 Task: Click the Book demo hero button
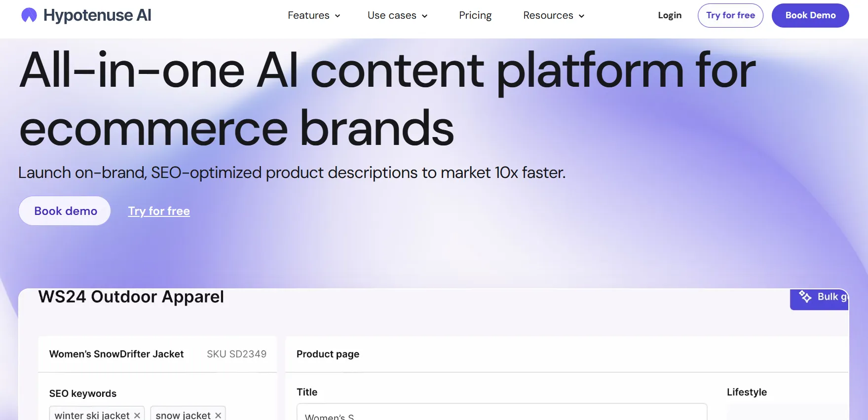point(65,211)
